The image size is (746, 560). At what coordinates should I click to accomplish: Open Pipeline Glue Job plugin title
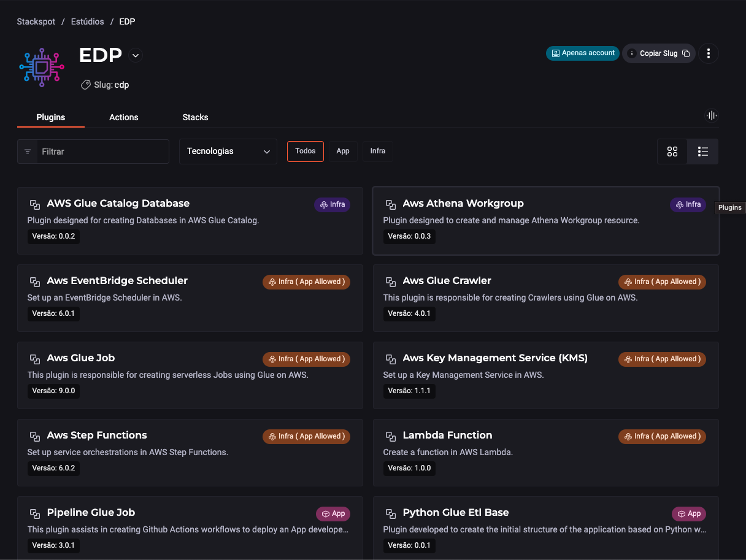pyautogui.click(x=91, y=513)
